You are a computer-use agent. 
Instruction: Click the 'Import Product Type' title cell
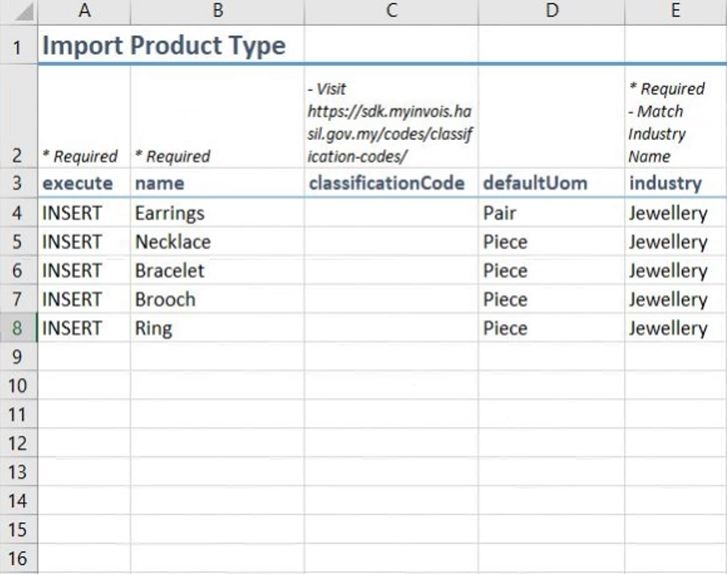(164, 45)
